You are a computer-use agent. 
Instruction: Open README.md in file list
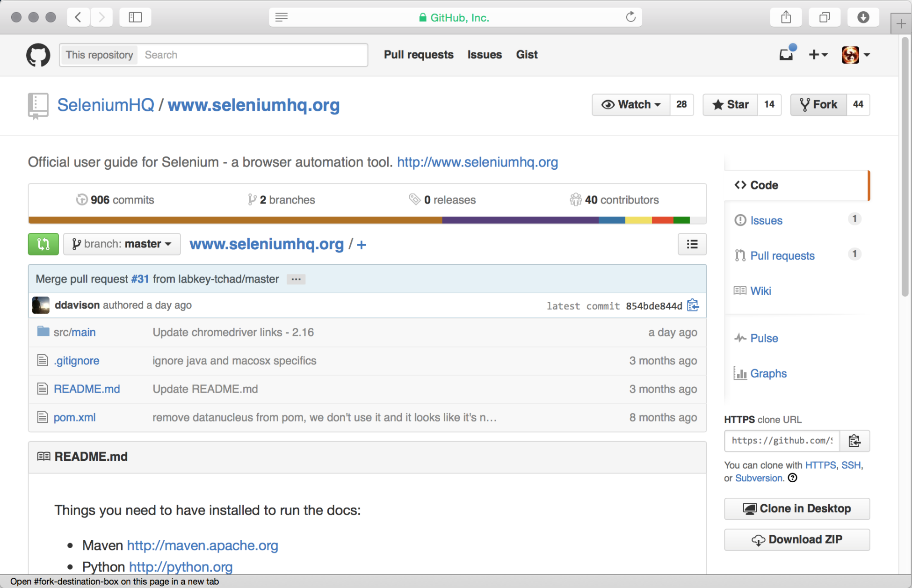(x=87, y=389)
